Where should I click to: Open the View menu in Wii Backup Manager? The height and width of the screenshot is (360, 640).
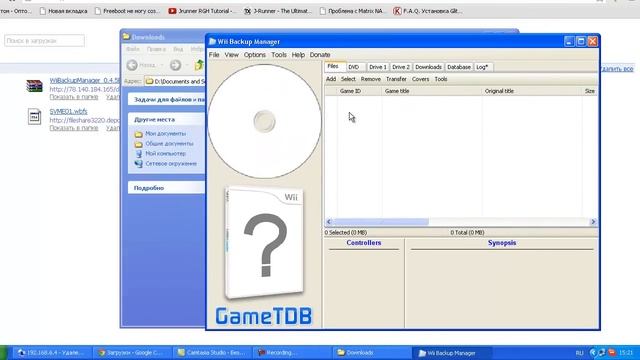[231, 55]
